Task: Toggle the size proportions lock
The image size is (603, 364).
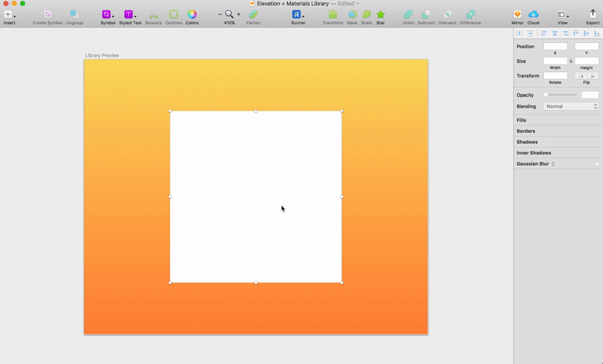Action: [x=571, y=61]
